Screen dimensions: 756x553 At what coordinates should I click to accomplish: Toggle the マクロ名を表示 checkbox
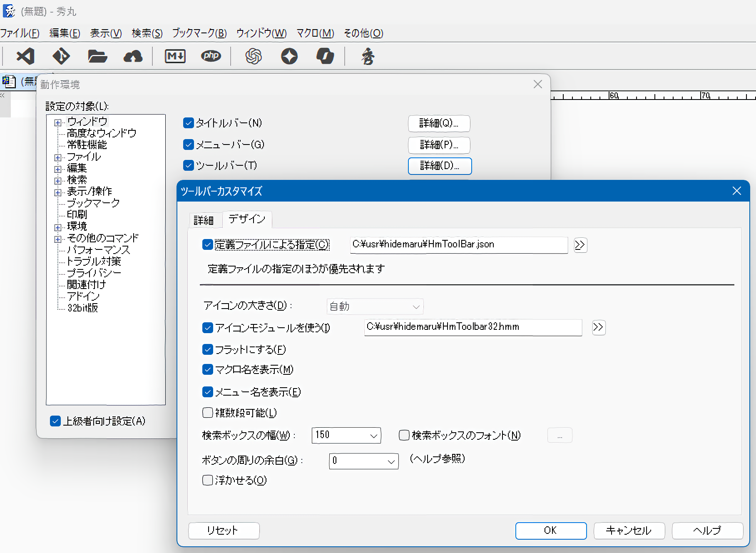pos(208,369)
